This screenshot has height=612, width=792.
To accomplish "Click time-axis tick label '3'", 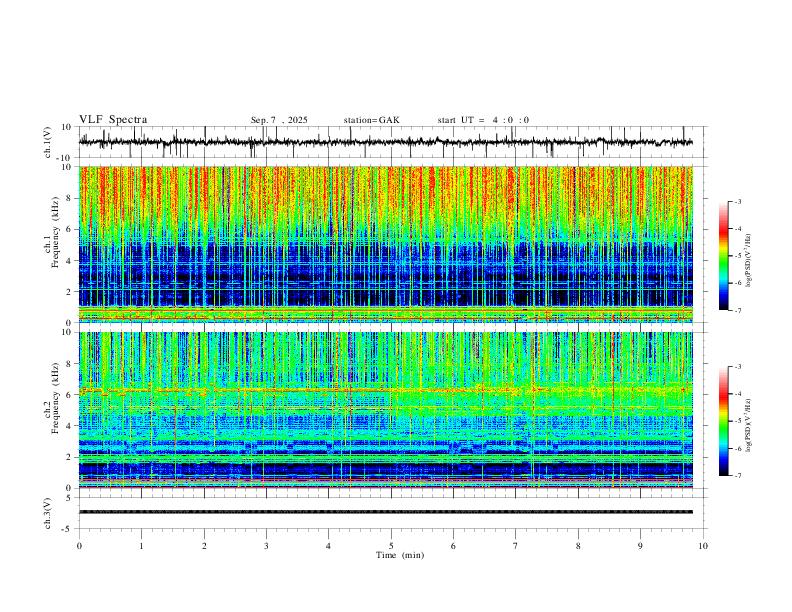I will [266, 546].
